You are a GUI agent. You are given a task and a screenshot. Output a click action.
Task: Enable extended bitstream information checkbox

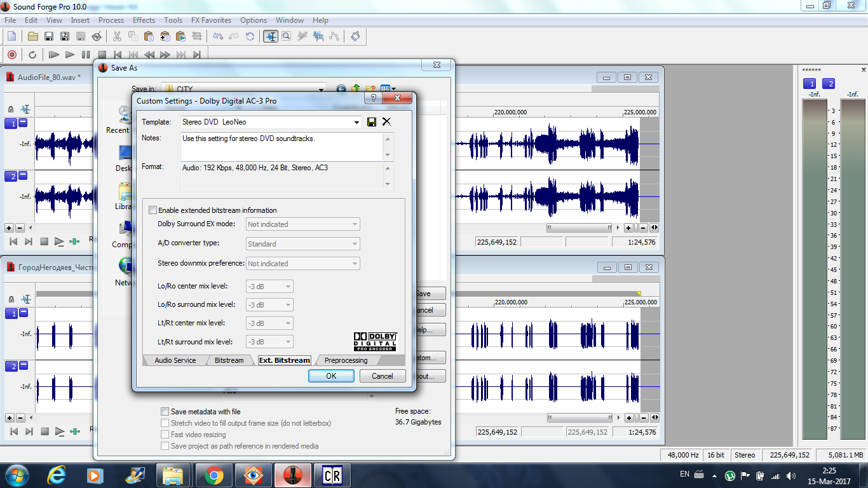pos(153,210)
